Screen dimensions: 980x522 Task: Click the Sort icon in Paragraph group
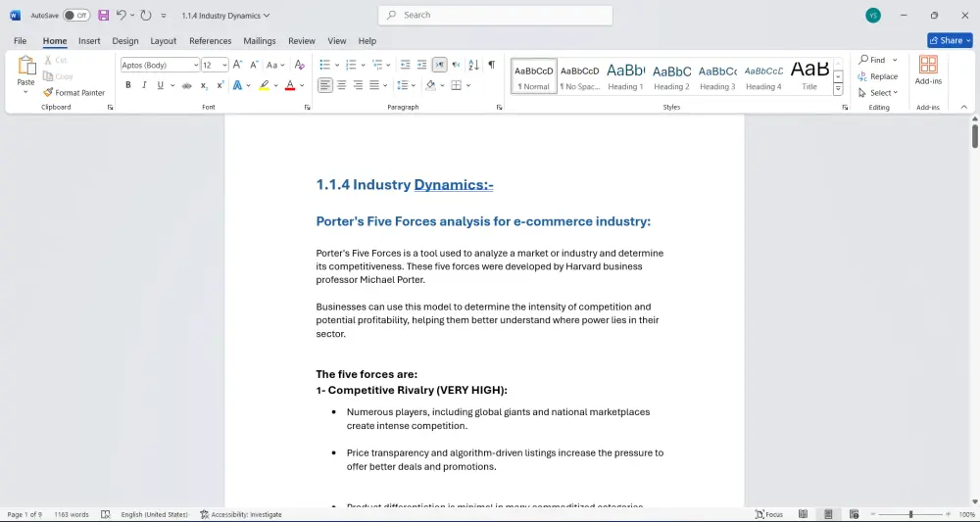coord(473,65)
